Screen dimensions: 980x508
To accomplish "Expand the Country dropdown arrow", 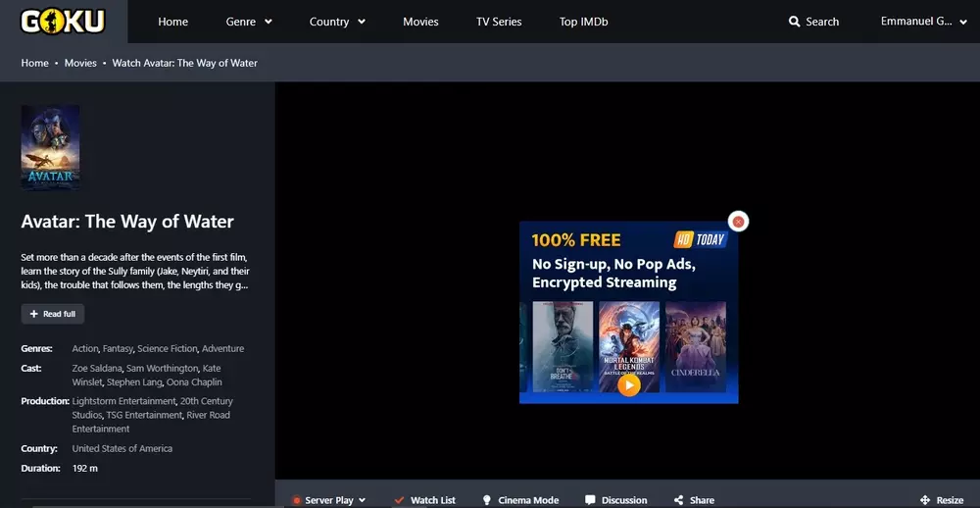I will click(x=362, y=22).
